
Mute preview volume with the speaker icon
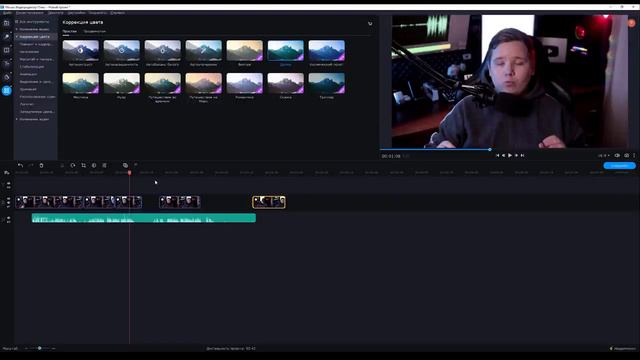click(617, 156)
